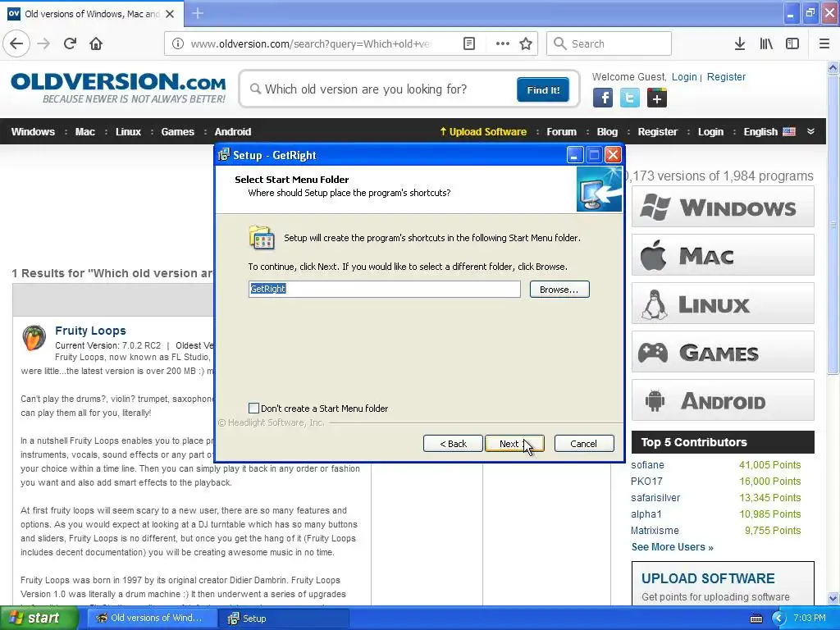
Task: Reload the page with the refresh icon
Action: coord(70,43)
